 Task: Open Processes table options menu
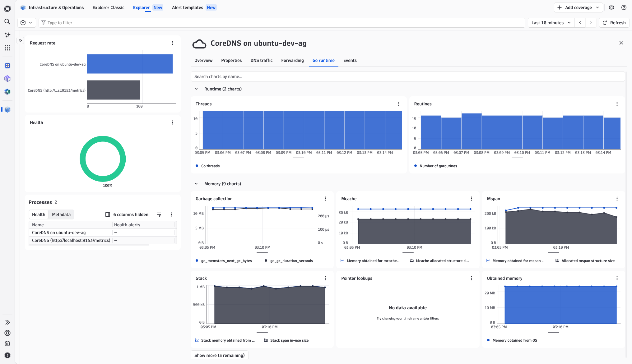click(x=171, y=214)
